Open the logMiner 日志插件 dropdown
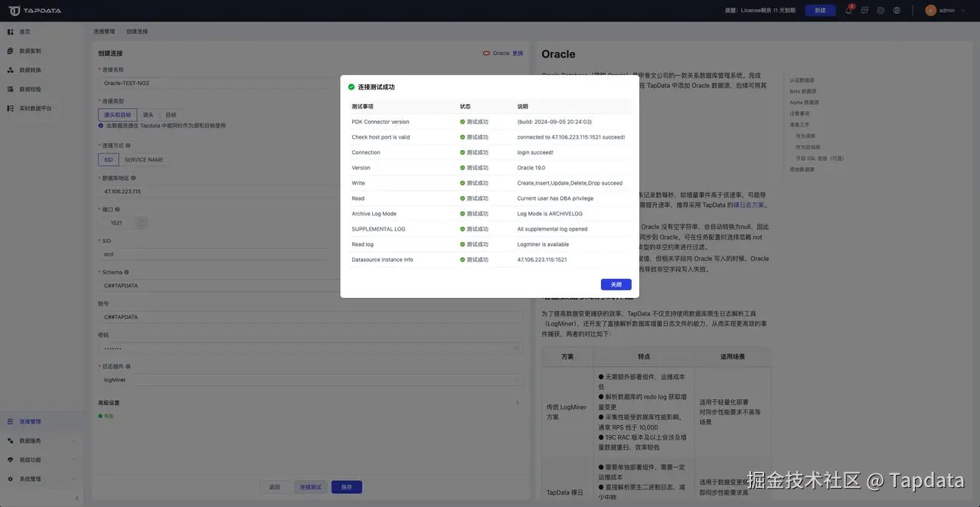Screen dimensions: 980x507 [x=310, y=380]
